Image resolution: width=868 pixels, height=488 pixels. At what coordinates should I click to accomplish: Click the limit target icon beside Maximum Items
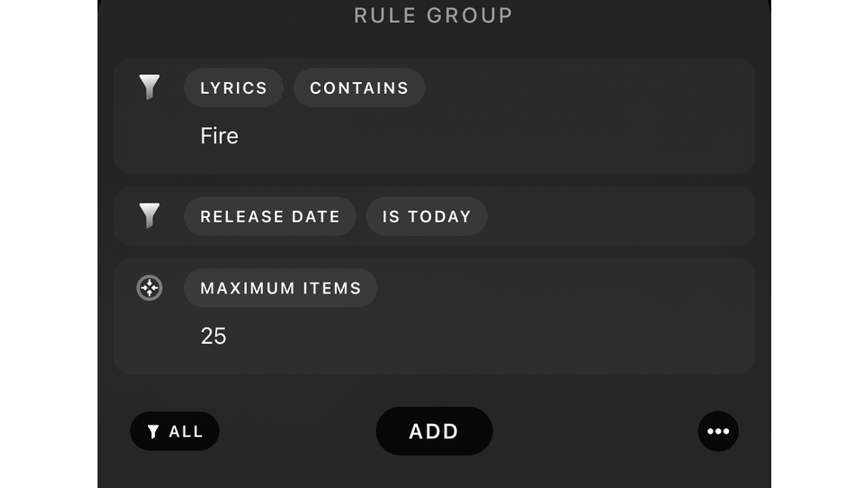coord(149,288)
